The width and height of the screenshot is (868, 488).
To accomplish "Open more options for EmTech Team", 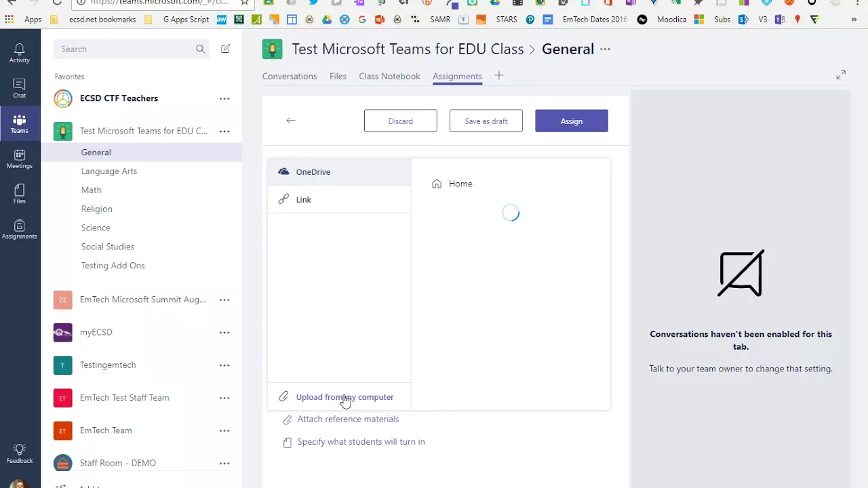I will pos(224,430).
